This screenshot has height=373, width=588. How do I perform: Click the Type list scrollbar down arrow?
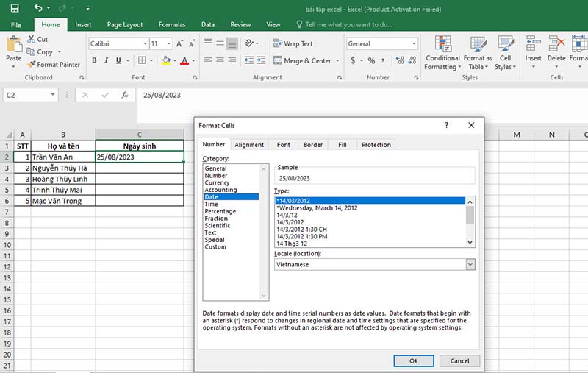(470, 242)
